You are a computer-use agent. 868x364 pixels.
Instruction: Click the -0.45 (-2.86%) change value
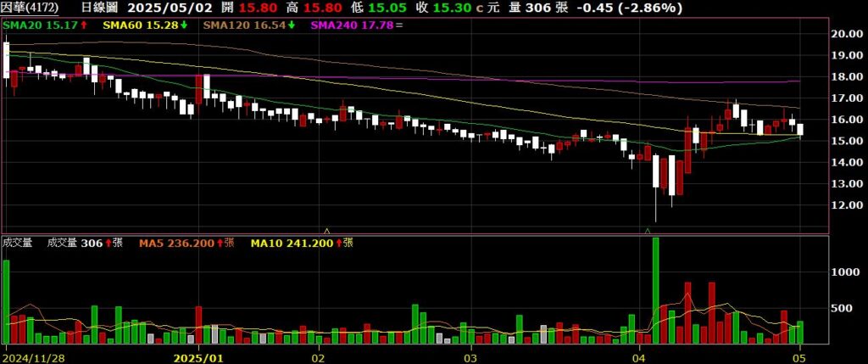[x=630, y=8]
